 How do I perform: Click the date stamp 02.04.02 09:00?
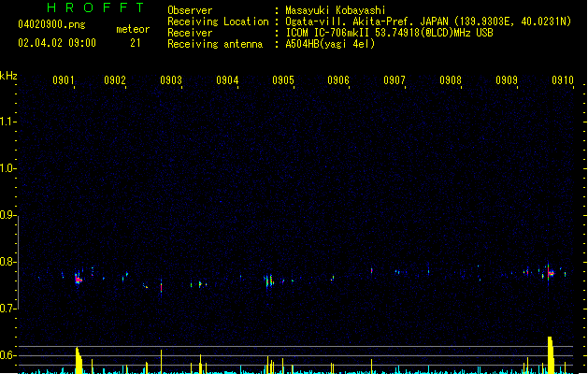coord(57,43)
